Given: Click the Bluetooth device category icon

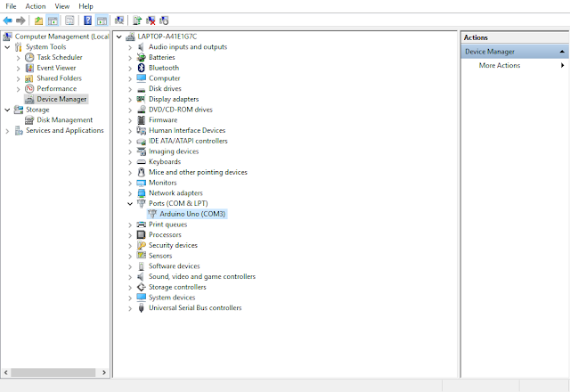Looking at the screenshot, I should click(141, 68).
